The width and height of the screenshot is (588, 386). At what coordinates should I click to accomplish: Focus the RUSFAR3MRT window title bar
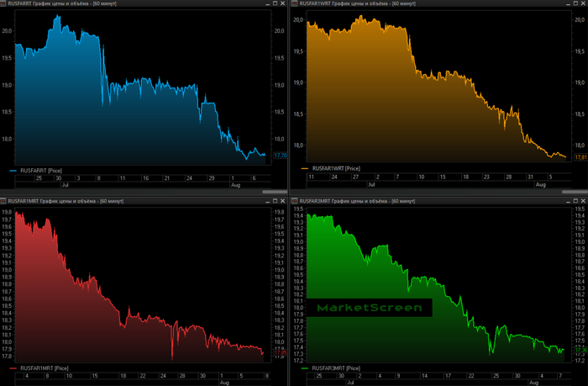pos(420,201)
